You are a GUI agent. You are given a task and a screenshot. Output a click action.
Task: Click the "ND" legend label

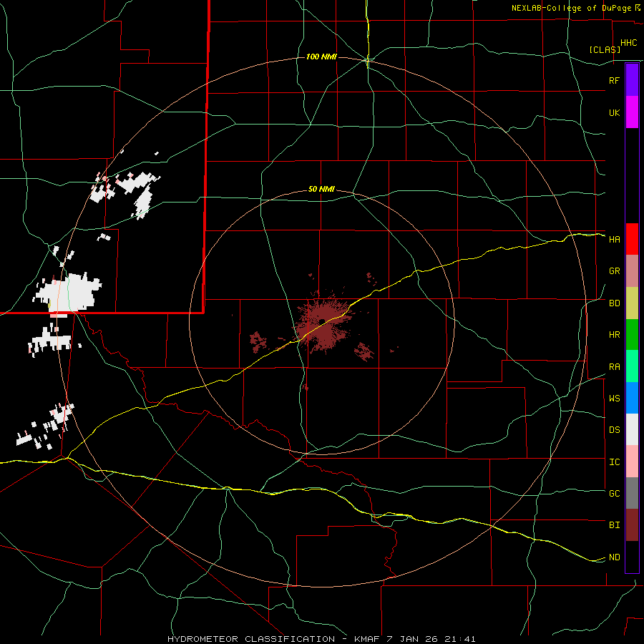(x=614, y=557)
